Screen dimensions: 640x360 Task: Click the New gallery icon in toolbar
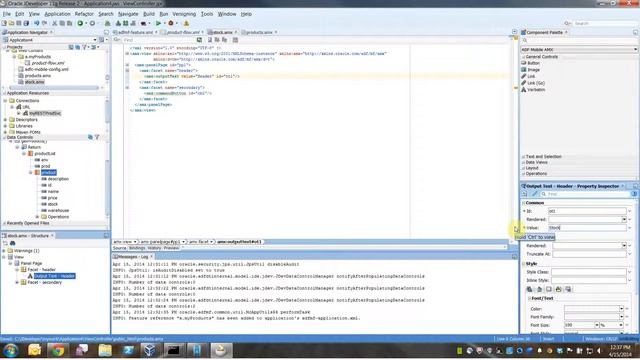[x=4, y=23]
